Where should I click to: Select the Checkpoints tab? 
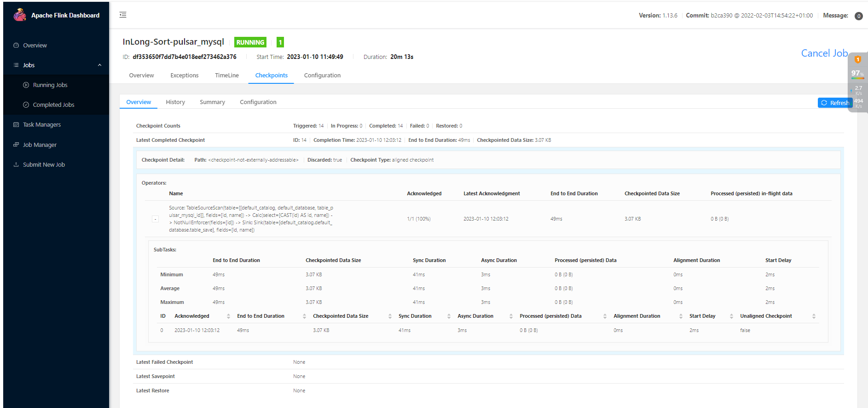tap(272, 76)
